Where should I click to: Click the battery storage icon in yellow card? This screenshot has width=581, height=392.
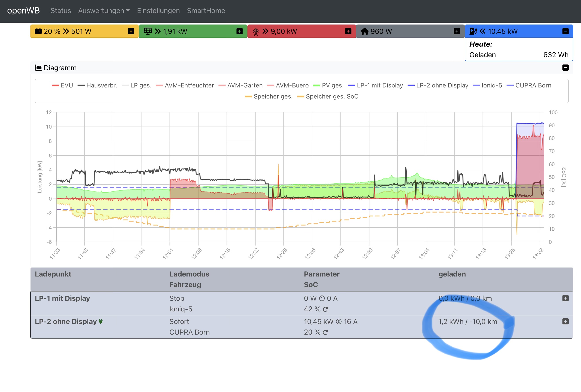(38, 31)
